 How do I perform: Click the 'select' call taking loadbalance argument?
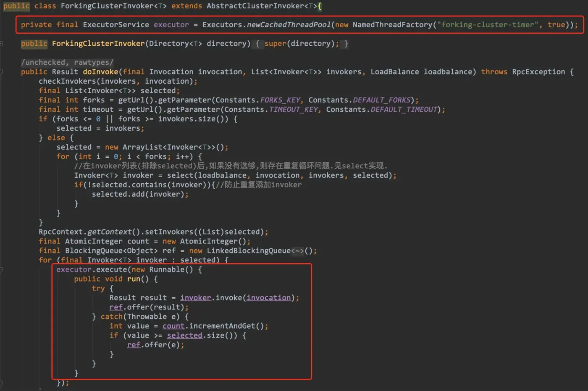[x=180, y=175]
